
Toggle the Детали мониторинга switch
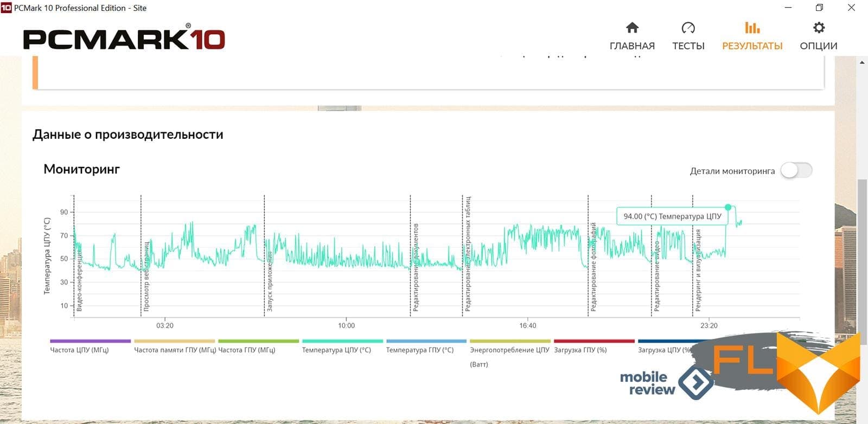pyautogui.click(x=796, y=170)
